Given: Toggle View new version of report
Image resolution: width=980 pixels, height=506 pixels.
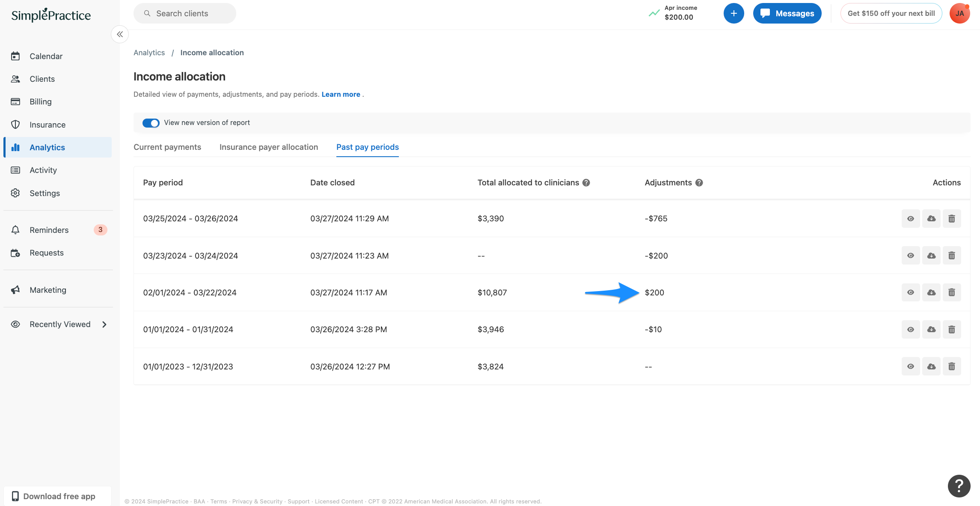Looking at the screenshot, I should tap(151, 123).
